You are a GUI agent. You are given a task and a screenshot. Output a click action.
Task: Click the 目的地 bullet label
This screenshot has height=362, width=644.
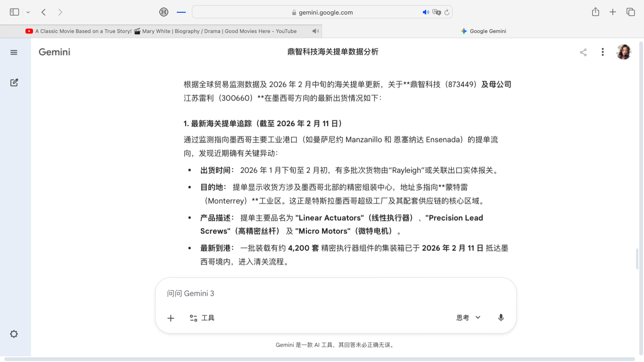(214, 187)
